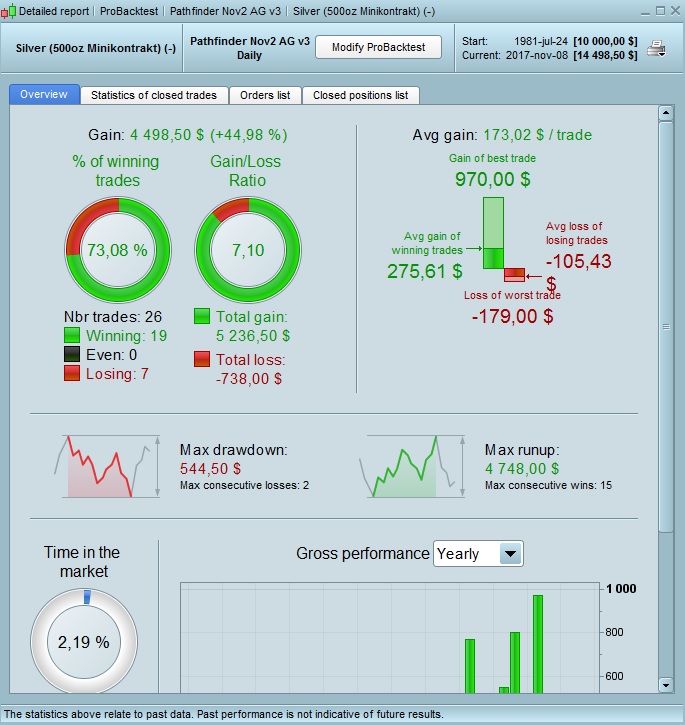This screenshot has width=685, height=725.
Task: Open the Orders list tab
Action: (x=265, y=95)
